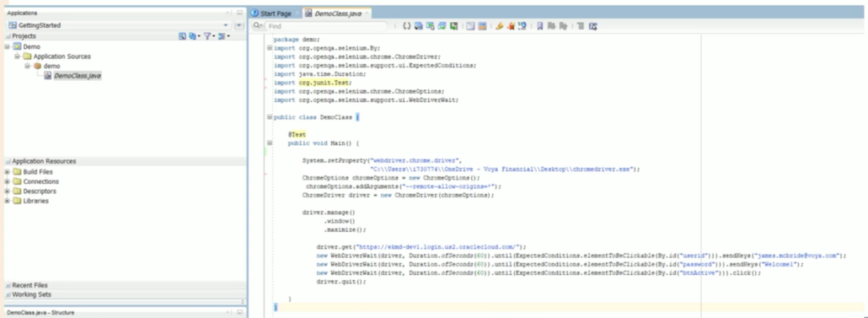The height and width of the screenshot is (318, 868).
Task: Click the paintbrush icon in the editor toolbar
Action: click(x=499, y=26)
